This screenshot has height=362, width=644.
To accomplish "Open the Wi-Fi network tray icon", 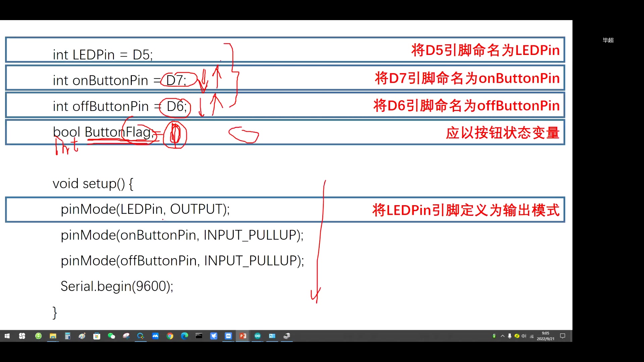I will 532,336.
